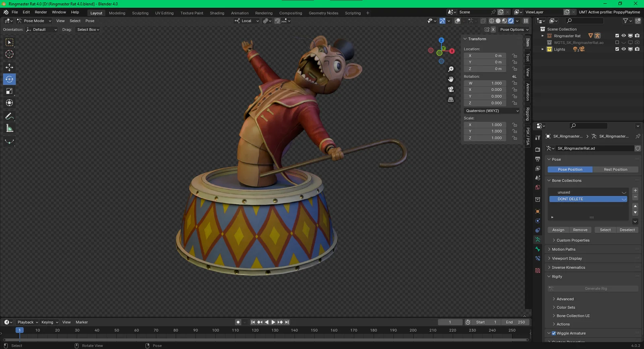This screenshot has width=644, height=349.
Task: Open the Pose menu in viewport header
Action: tap(90, 21)
